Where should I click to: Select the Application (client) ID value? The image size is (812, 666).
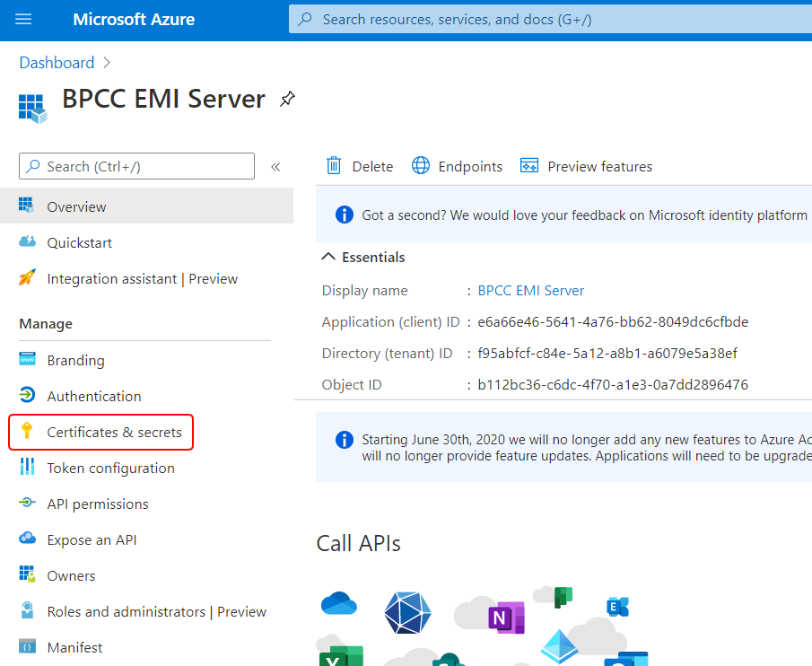pyautogui.click(x=613, y=322)
